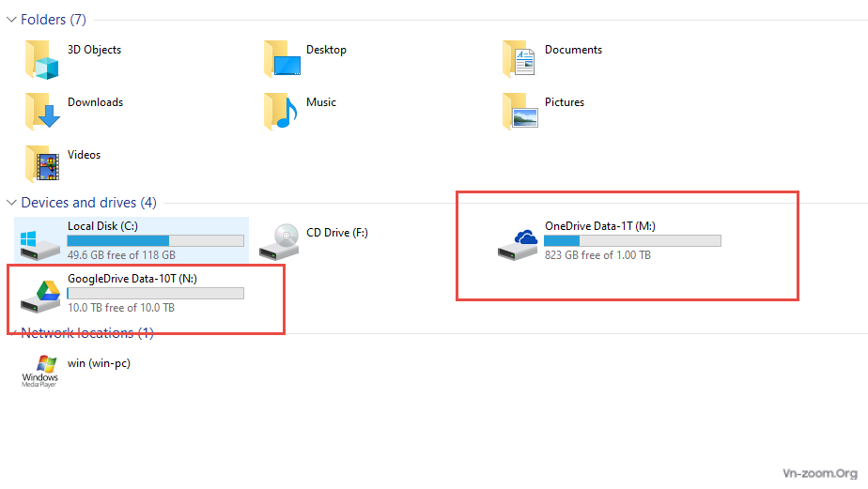Open the GoogleDrive Data-10T drive icon
Image resolution: width=868 pixels, height=489 pixels.
pyautogui.click(x=40, y=295)
